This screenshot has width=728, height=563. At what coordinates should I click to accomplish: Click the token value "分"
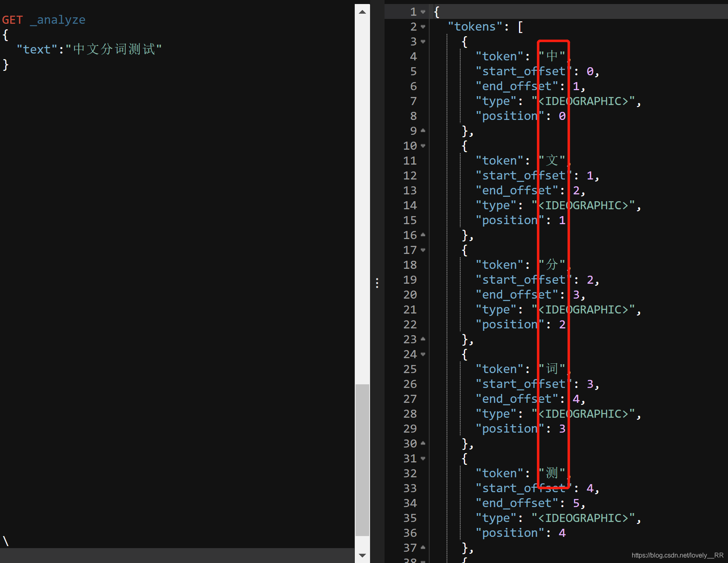click(x=552, y=264)
